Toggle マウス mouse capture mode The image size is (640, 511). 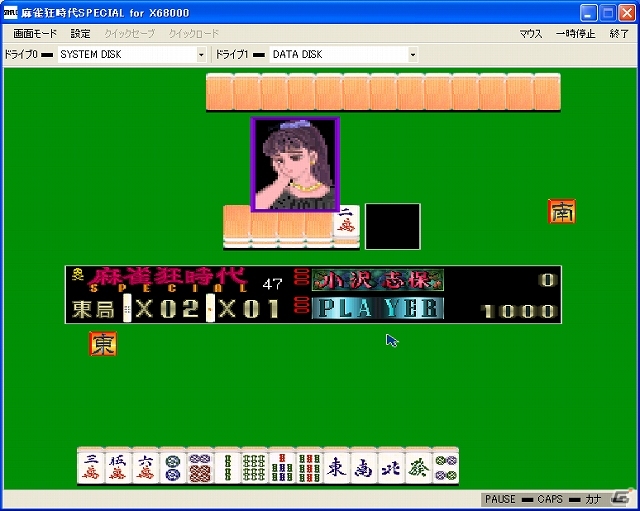point(531,33)
